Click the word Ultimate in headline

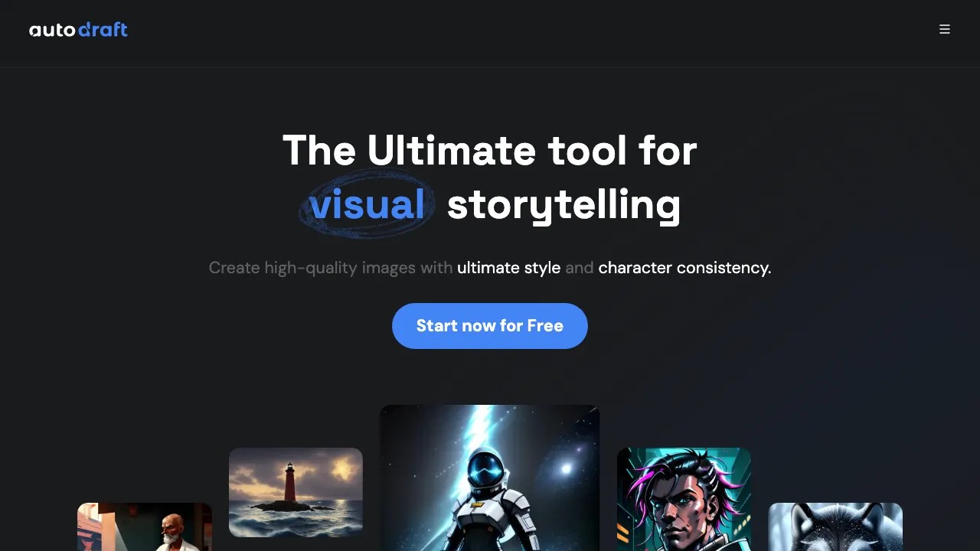click(x=451, y=150)
